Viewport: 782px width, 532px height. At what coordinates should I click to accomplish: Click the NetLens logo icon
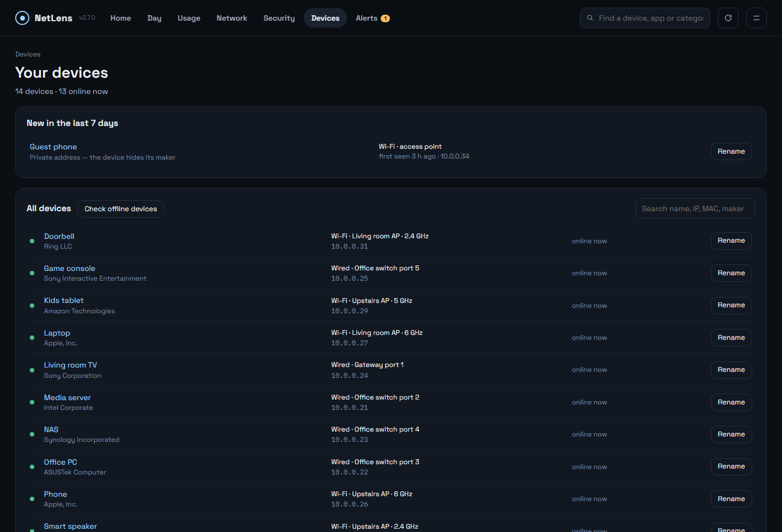click(22, 18)
